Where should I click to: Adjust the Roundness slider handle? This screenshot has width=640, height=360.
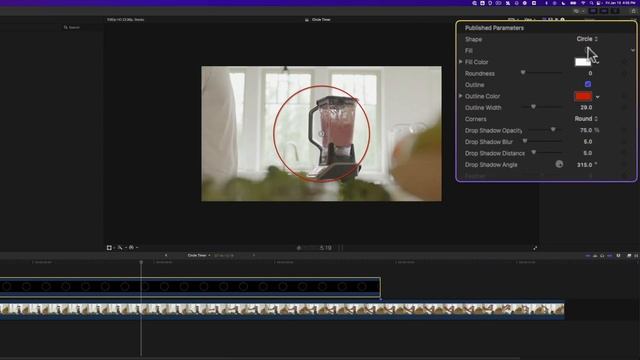(523, 73)
